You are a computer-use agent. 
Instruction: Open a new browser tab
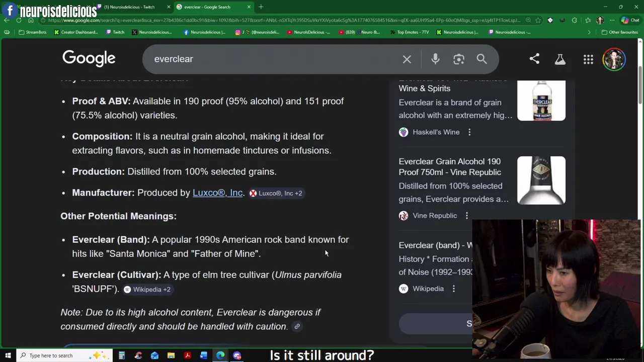[261, 7]
